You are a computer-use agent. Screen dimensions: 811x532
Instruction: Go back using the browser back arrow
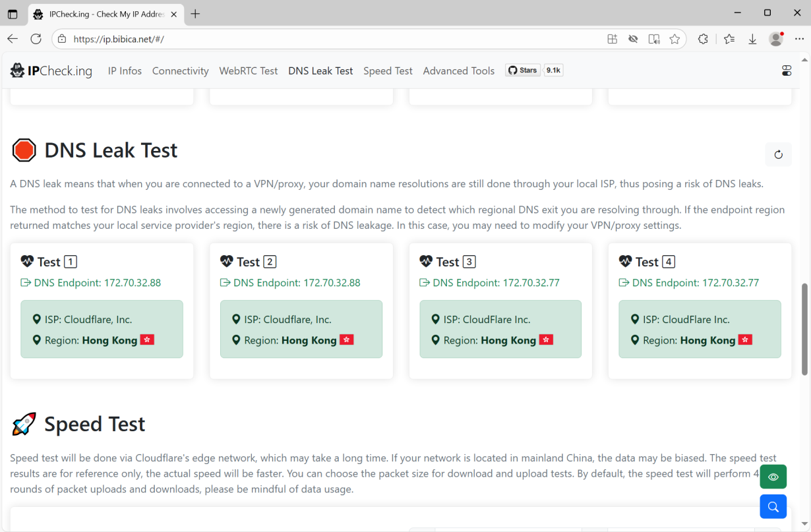click(13, 39)
